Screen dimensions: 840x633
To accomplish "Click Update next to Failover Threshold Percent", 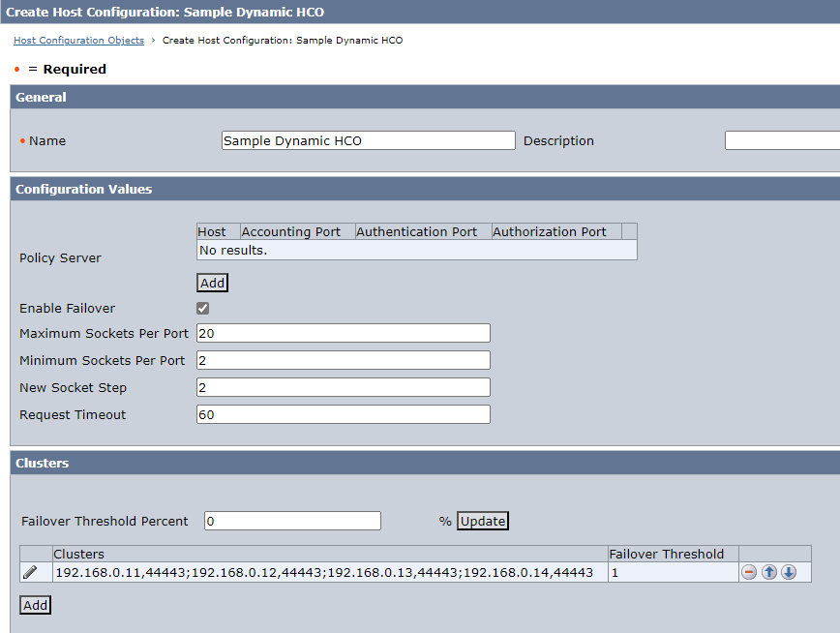I will [x=482, y=521].
